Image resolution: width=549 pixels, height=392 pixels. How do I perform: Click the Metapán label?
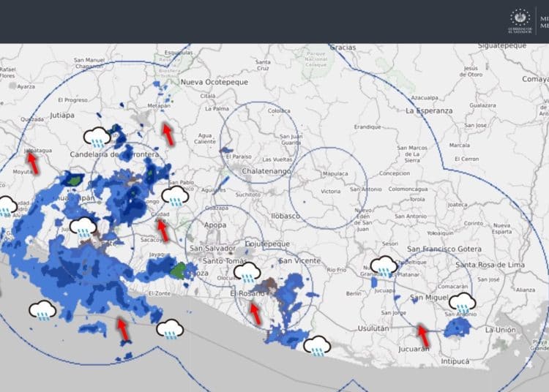tap(159, 105)
